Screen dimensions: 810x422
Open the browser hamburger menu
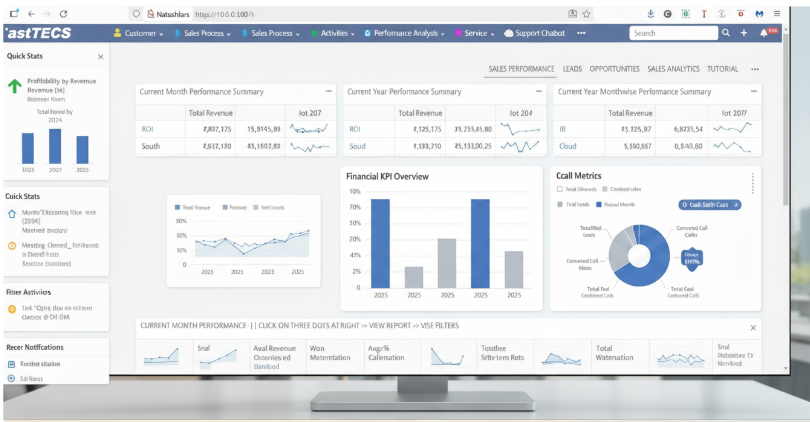tap(777, 14)
